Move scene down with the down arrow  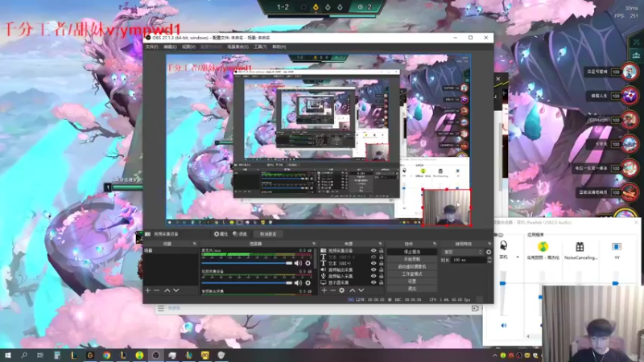coord(176,290)
